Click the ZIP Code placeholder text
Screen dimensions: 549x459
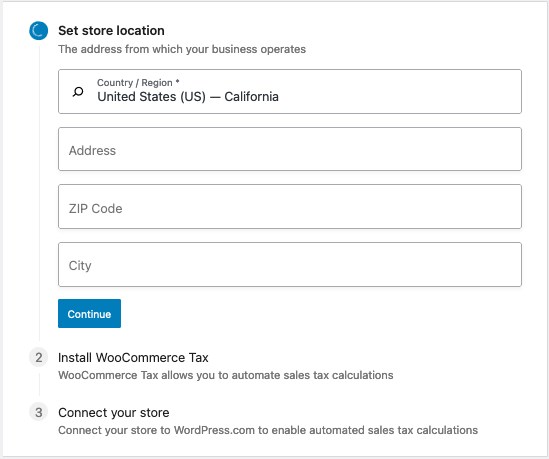[96, 209]
